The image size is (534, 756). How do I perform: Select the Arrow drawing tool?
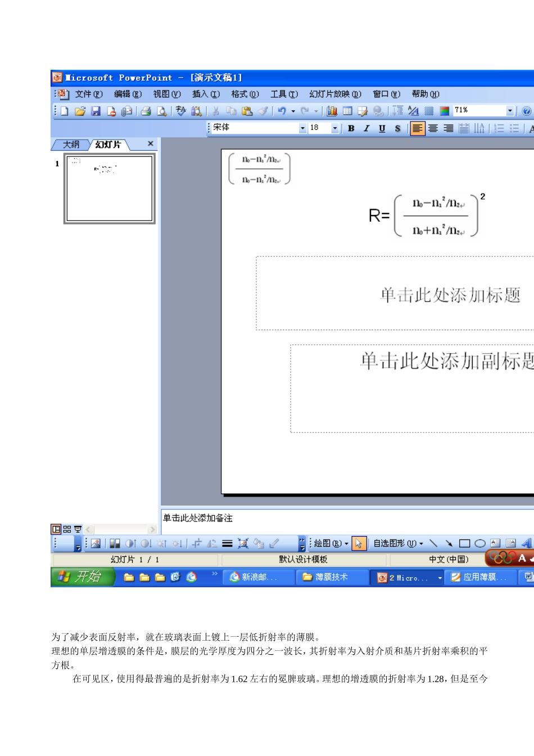pos(449,543)
